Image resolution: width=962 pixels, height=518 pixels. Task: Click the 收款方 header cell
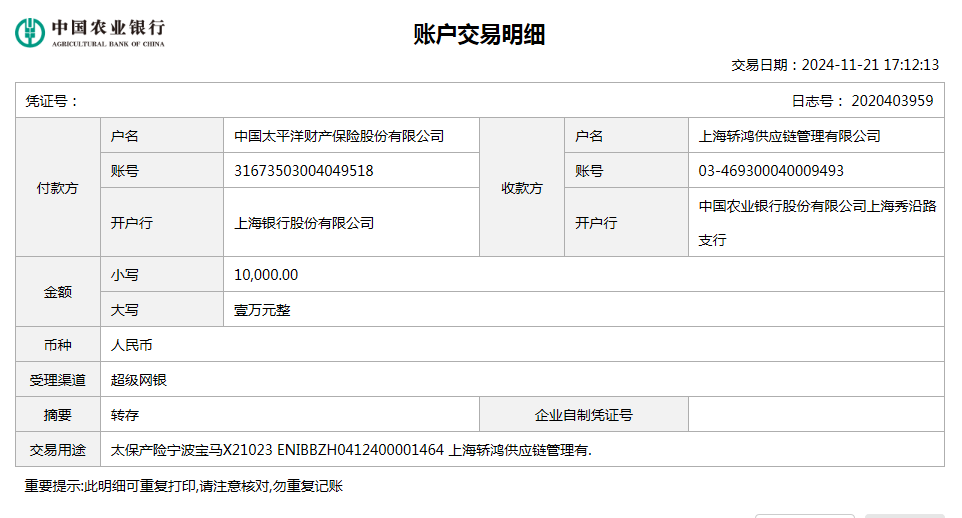[521, 188]
